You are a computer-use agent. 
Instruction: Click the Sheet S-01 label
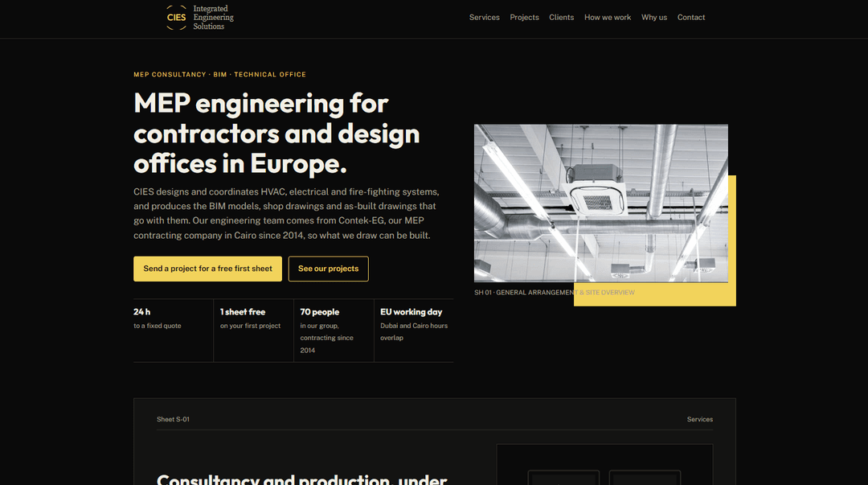coord(173,420)
